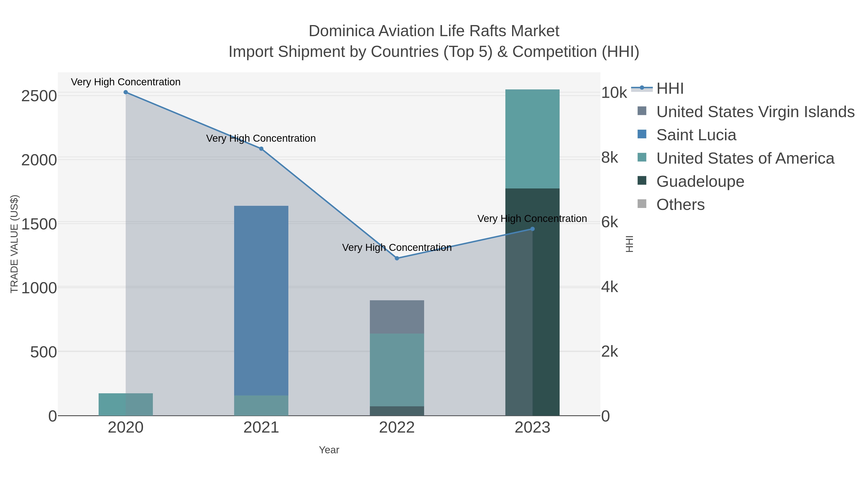
Task: Click the HHI line marker icon in legend
Action: pyautogui.click(x=642, y=88)
